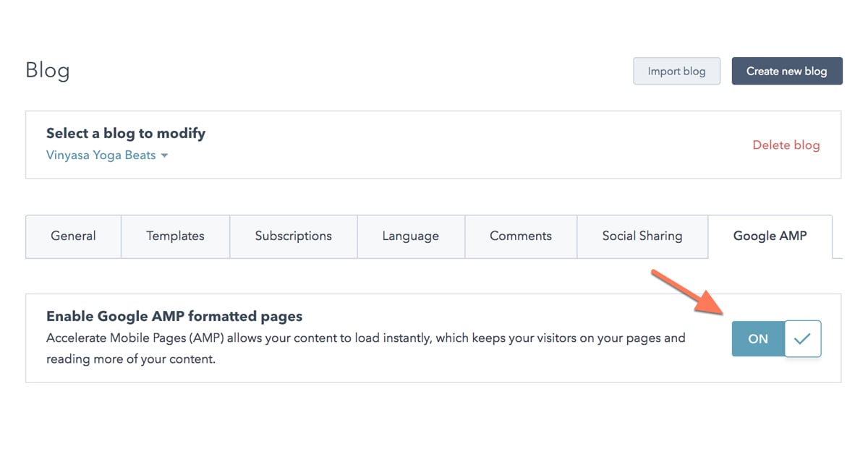The height and width of the screenshot is (454, 868).
Task: Click the Create new blog button
Action: point(787,71)
